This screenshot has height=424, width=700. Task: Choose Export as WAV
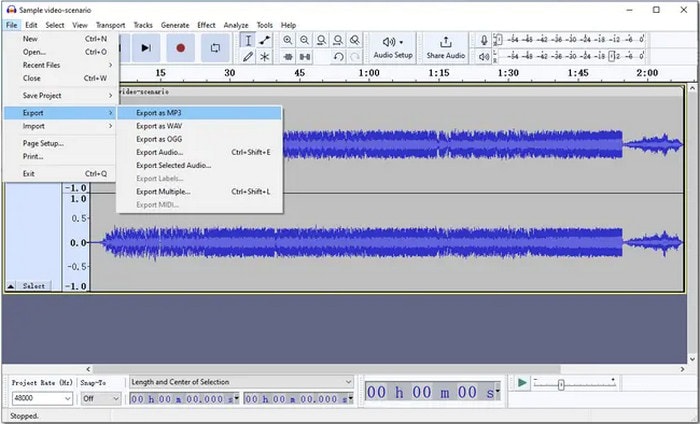pos(200,126)
